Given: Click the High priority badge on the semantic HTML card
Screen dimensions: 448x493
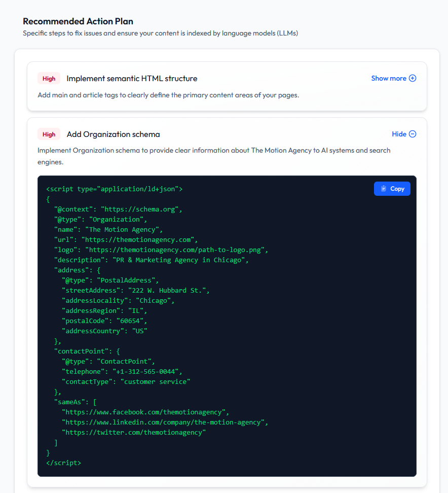Looking at the screenshot, I should click(x=49, y=78).
